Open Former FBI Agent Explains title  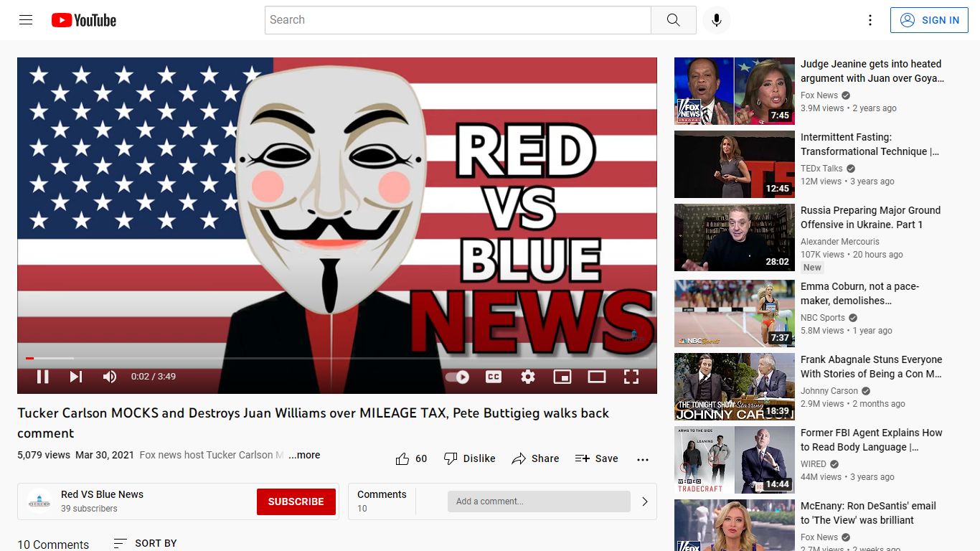pyautogui.click(x=872, y=440)
